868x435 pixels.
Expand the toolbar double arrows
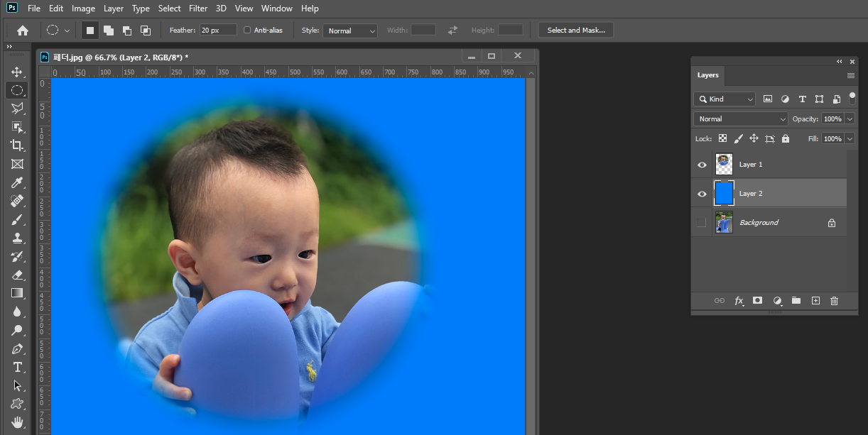9,47
